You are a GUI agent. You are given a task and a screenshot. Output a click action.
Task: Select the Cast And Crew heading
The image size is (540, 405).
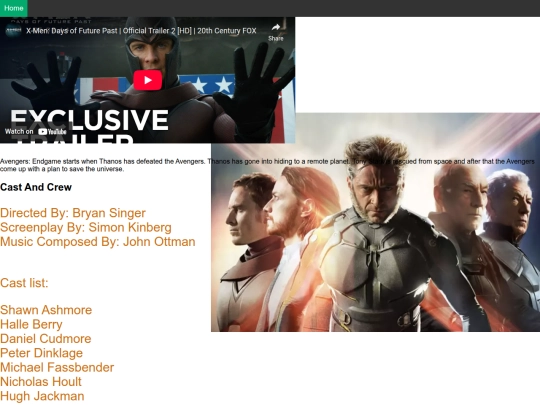(36, 187)
